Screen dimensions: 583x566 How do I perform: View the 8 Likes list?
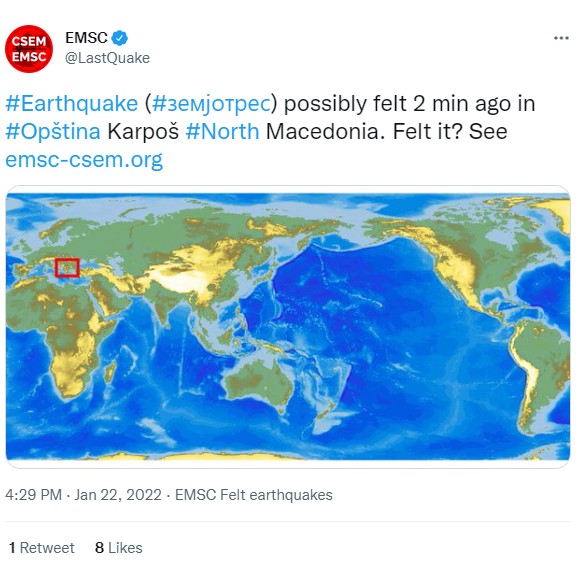pos(119,548)
